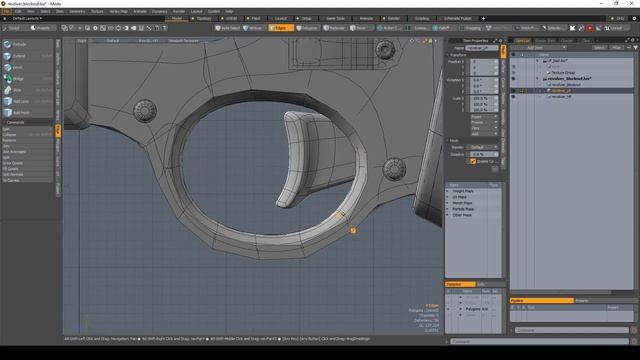Adjust the Dissolve percentage slider
The height and width of the screenshot is (360, 640).
click(x=484, y=154)
